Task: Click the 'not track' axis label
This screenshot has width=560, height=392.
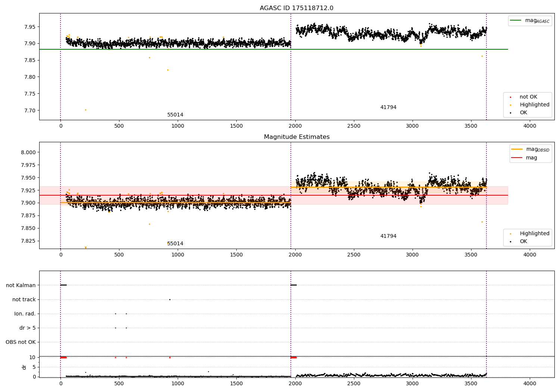Action: tap(24, 299)
